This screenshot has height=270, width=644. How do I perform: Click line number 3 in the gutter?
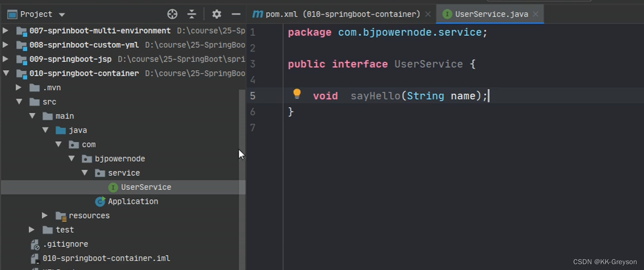point(253,64)
